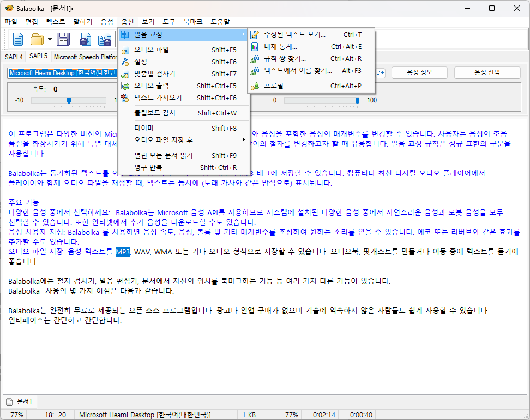
Task: Click the 텍스트 가져오기 icon in menu
Action: tap(125, 98)
